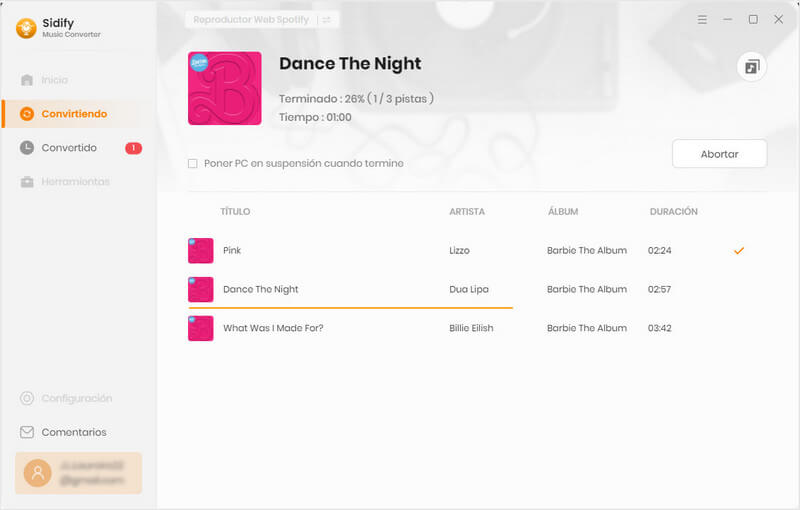The height and width of the screenshot is (510, 800).
Task: Click the large Dance The Night heading
Action: pos(350,64)
